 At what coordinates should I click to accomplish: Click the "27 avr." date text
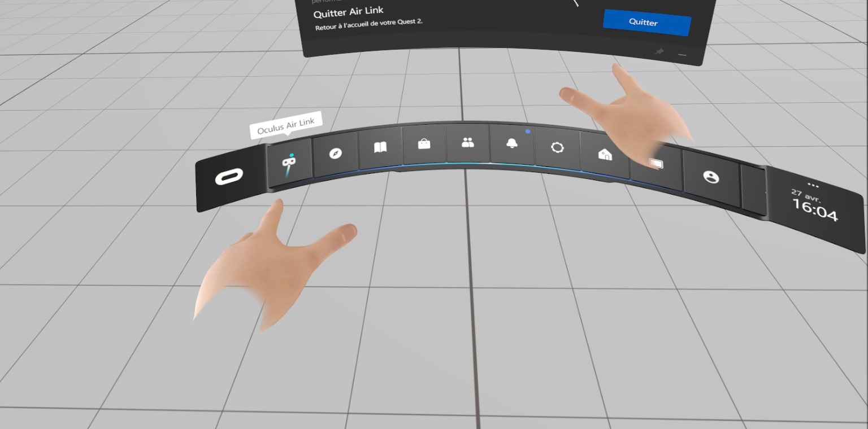tap(806, 195)
